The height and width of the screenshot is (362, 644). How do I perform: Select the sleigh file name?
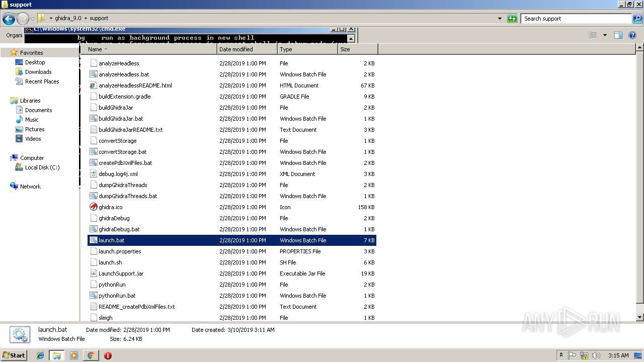pos(106,318)
